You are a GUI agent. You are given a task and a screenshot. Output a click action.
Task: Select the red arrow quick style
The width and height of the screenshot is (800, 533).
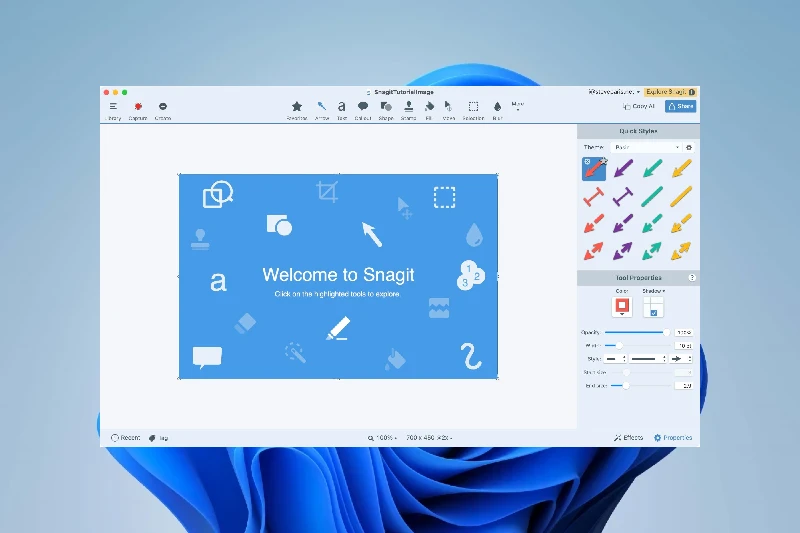click(594, 168)
